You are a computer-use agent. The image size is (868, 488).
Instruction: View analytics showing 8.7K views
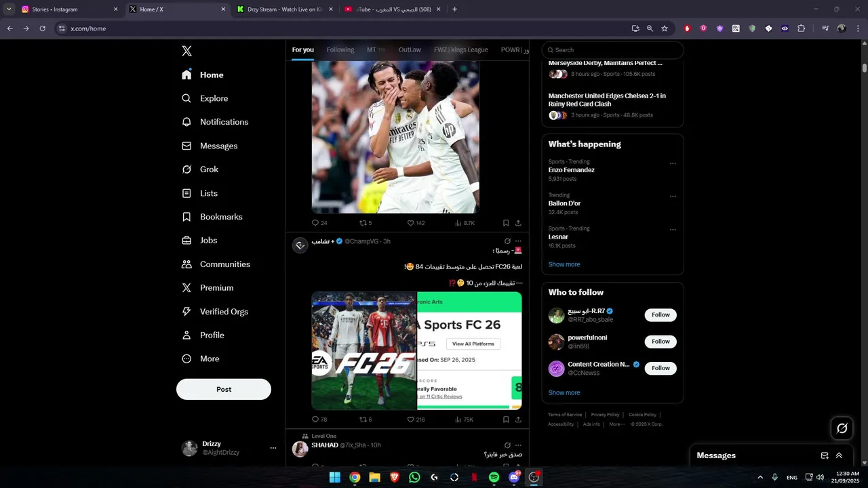coord(465,223)
